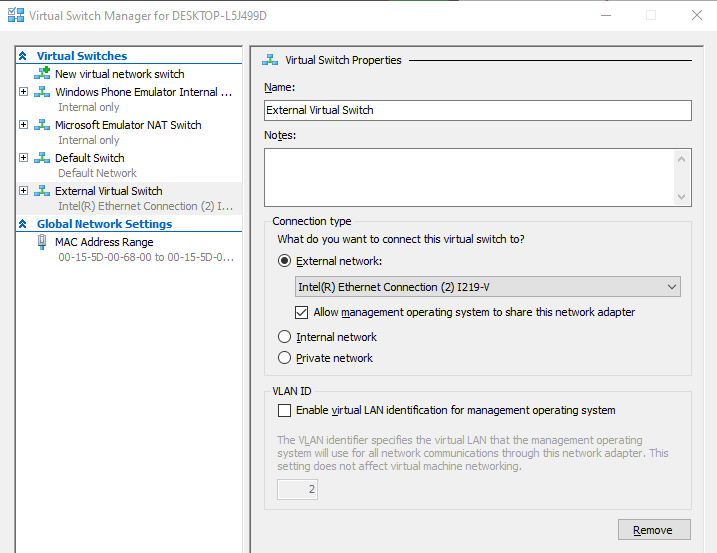Collapse the Global Network Settings section
Image resolution: width=717 pixels, height=553 pixels.
click(23, 224)
